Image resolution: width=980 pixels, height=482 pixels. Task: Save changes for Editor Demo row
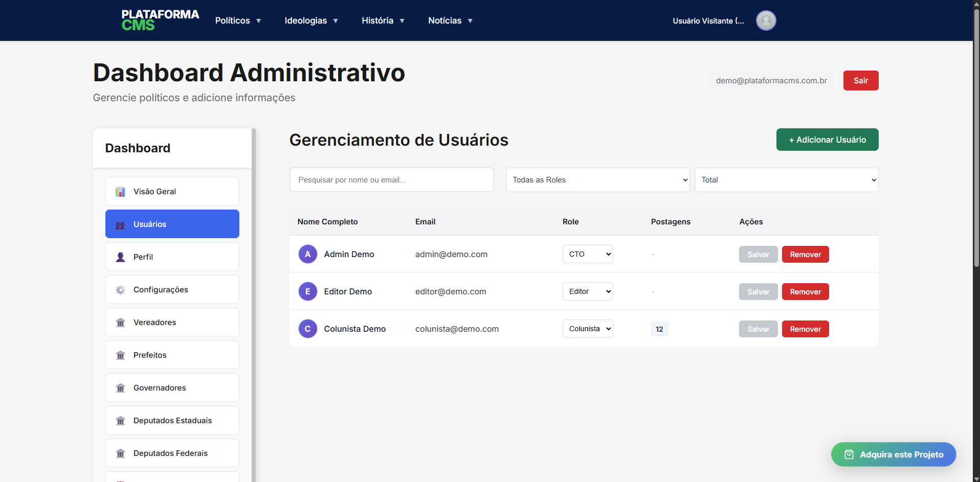[758, 291]
